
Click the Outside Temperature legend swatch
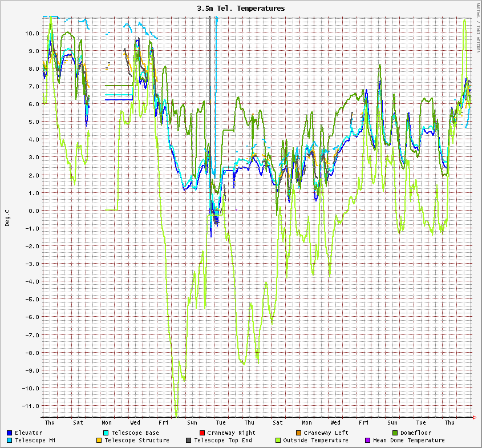coord(278,440)
